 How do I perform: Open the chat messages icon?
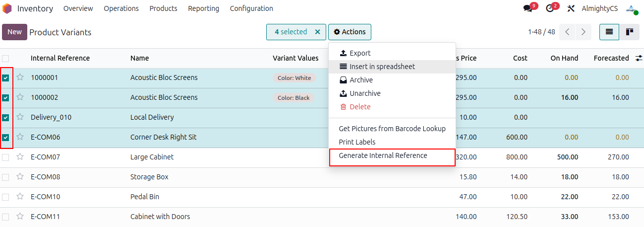528,8
